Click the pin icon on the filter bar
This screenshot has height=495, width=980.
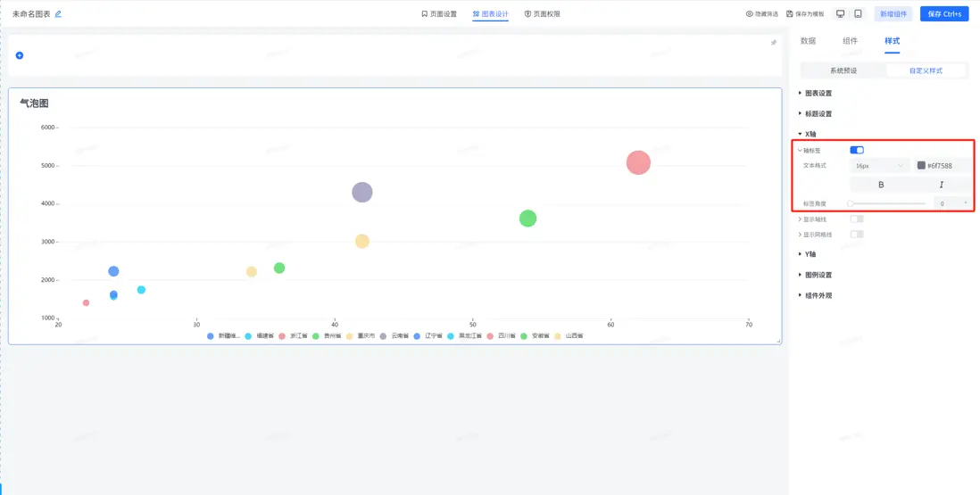click(773, 43)
